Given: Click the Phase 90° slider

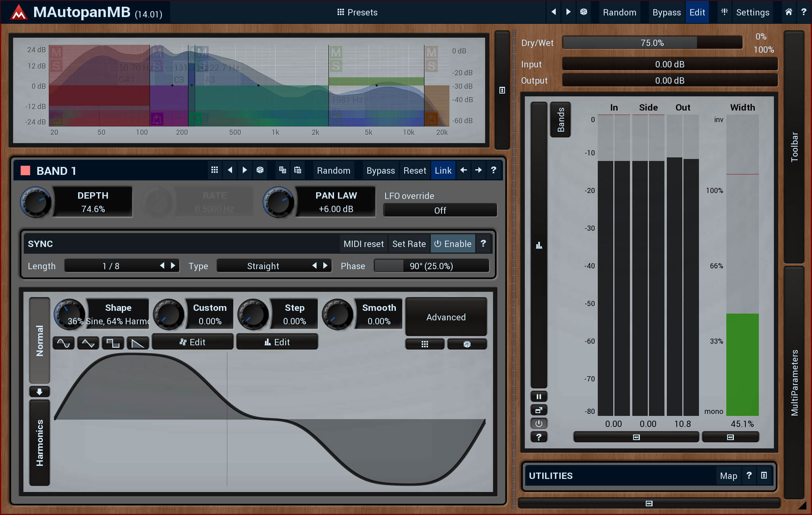Looking at the screenshot, I should point(431,266).
